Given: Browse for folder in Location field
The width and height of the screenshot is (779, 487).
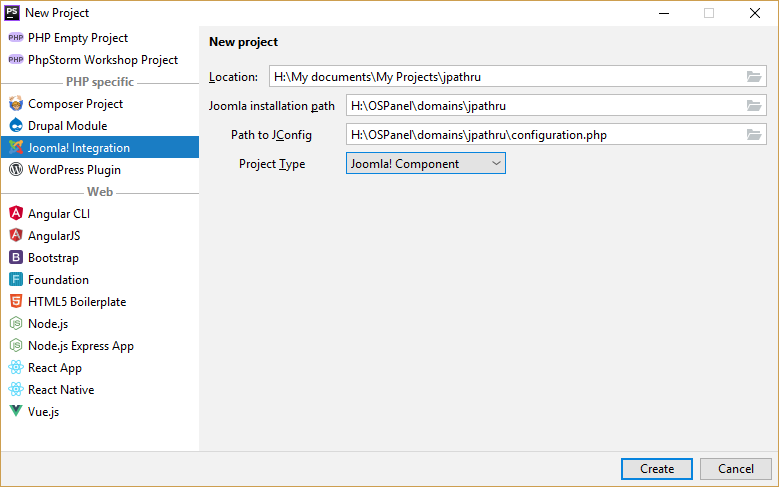Looking at the screenshot, I should (754, 77).
